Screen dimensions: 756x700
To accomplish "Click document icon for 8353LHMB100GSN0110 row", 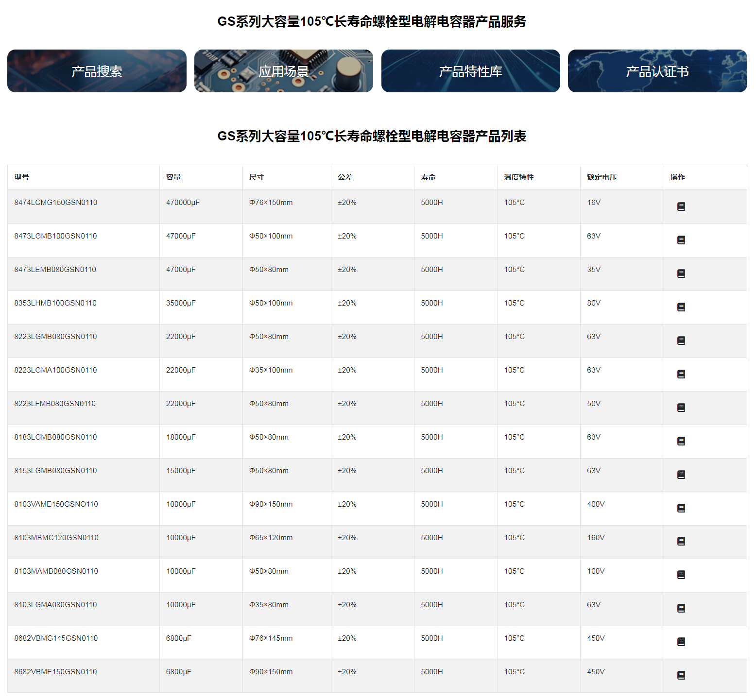I will [681, 307].
